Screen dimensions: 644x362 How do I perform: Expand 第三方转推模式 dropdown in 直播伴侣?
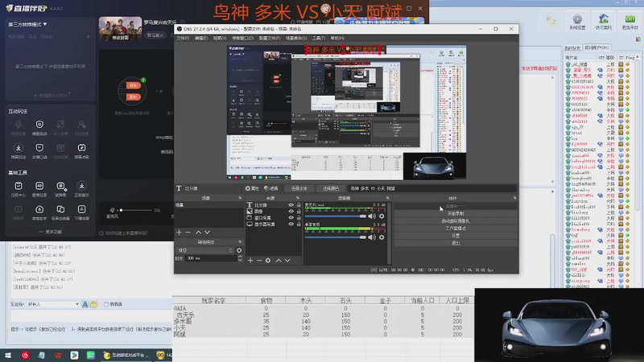click(x=27, y=25)
